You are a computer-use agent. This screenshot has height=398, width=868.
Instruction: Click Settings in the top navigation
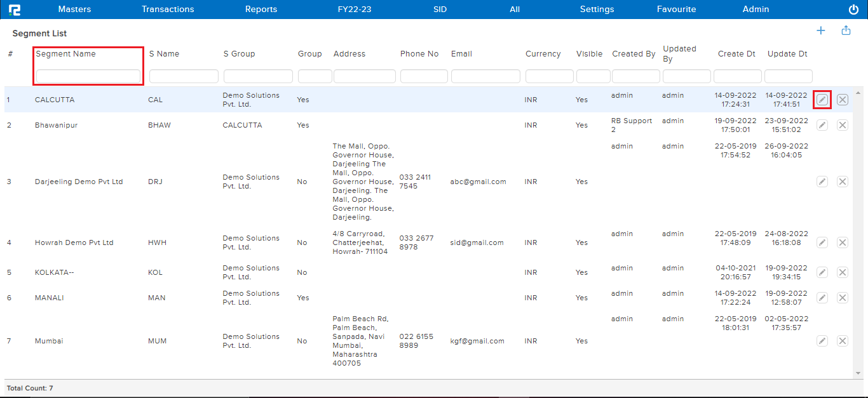[597, 9]
